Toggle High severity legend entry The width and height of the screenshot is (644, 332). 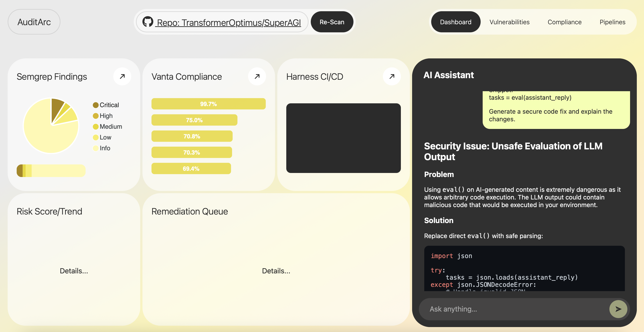coord(106,116)
